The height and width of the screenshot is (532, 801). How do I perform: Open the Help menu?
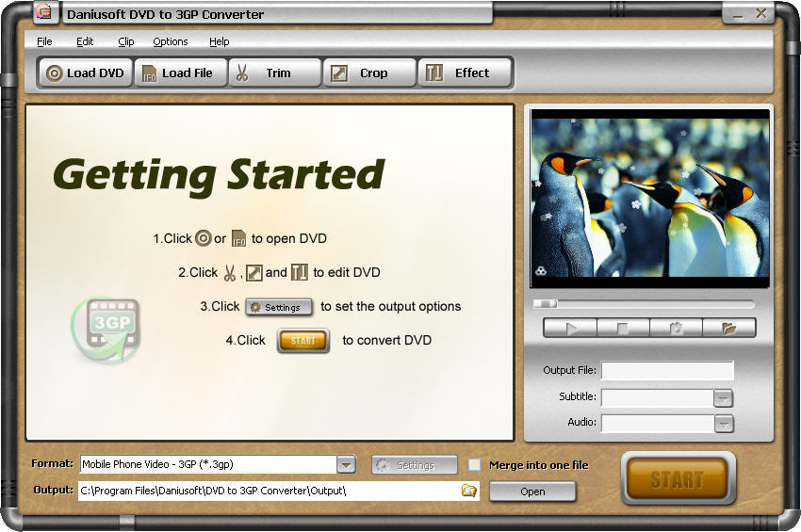click(220, 41)
